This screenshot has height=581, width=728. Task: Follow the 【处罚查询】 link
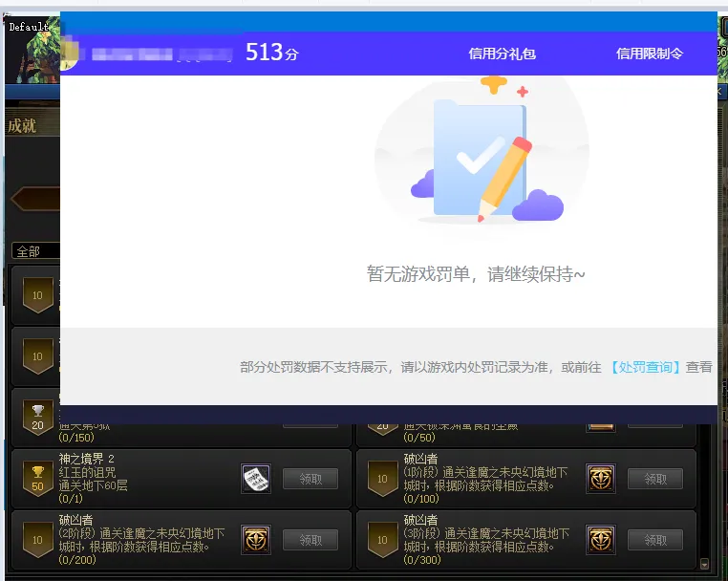645,367
